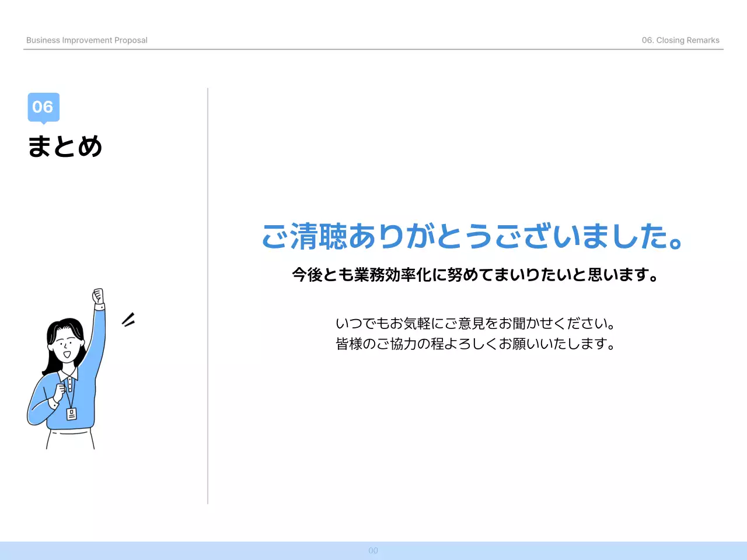Select the まとめ section heading
Screen dimensions: 747x560
pyautogui.click(x=65, y=147)
